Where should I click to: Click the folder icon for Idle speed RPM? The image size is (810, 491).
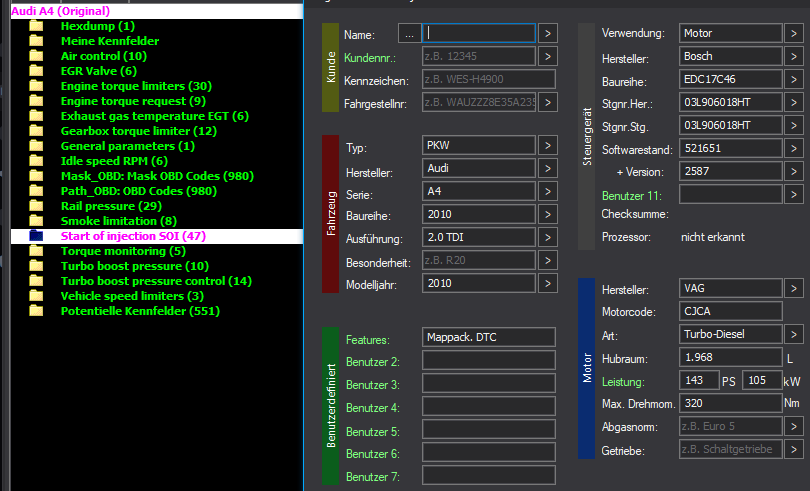37,161
